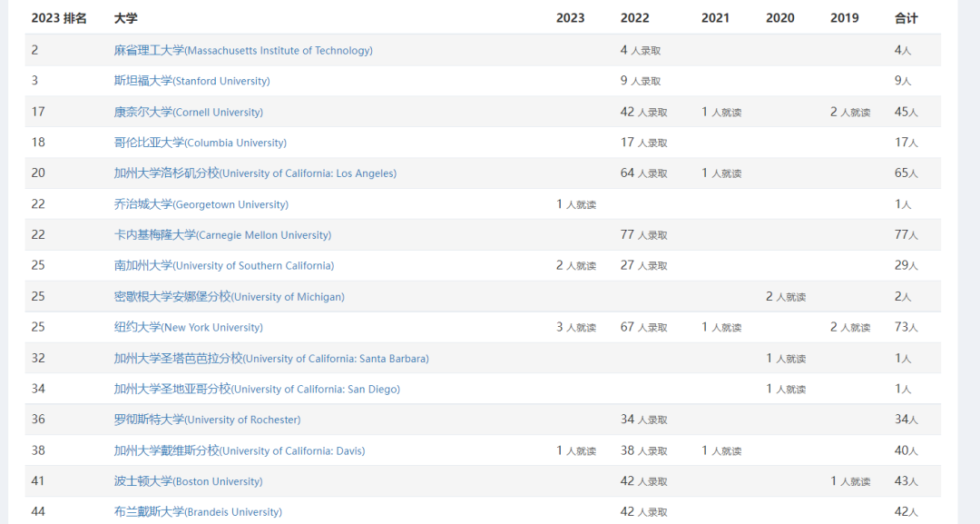
Task: Select MIT's 2022 cell '4 人录取'
Action: point(641,50)
